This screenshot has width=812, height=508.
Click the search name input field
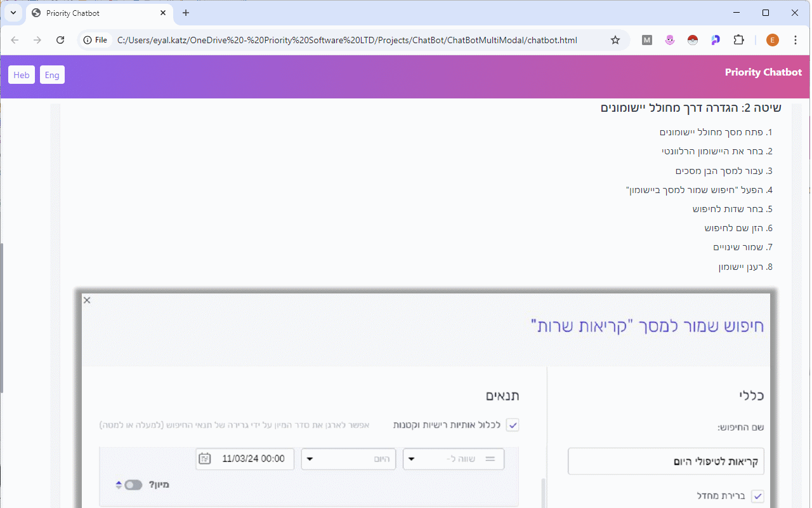point(665,461)
